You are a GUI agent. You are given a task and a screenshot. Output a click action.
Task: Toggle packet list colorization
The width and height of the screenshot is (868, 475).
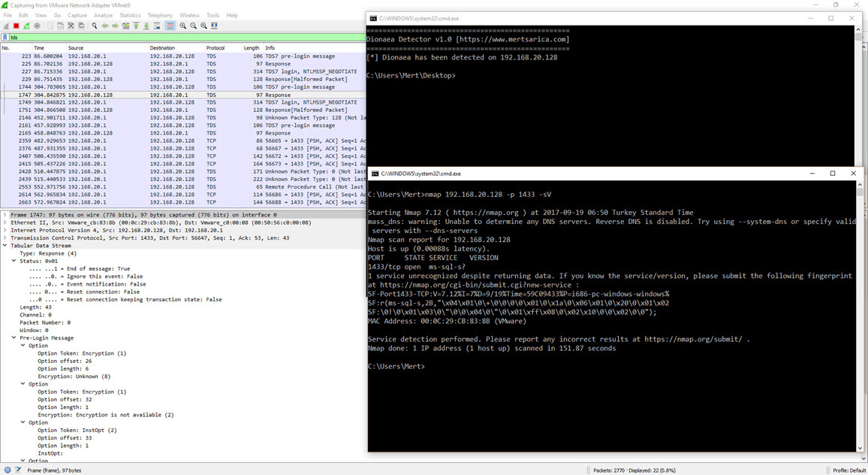pyautogui.click(x=170, y=26)
